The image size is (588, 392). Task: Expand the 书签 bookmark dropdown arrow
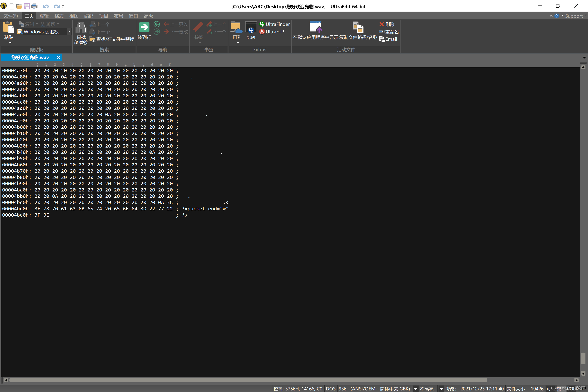point(199,43)
